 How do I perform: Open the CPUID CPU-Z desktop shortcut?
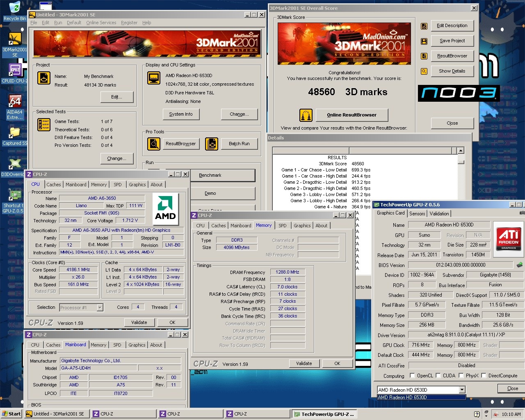click(x=14, y=71)
